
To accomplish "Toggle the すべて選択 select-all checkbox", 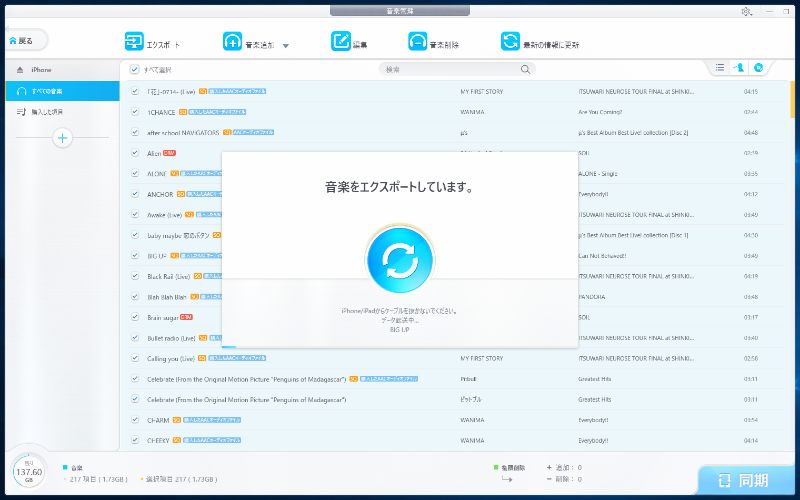I will (x=134, y=69).
